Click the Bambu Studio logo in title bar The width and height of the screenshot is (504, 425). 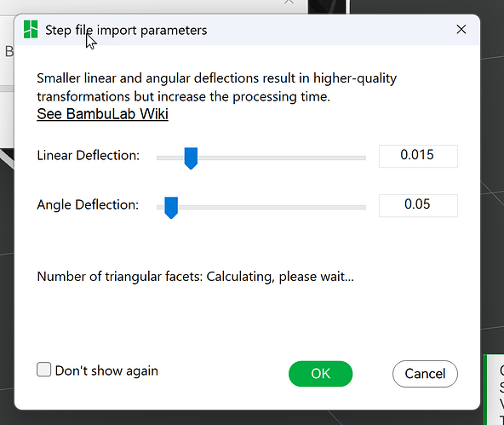[x=31, y=29]
